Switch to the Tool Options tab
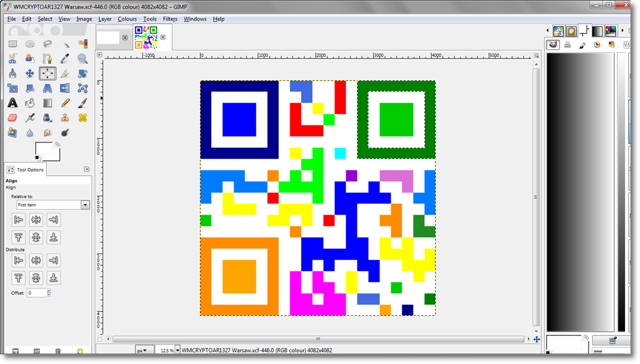 pos(25,169)
